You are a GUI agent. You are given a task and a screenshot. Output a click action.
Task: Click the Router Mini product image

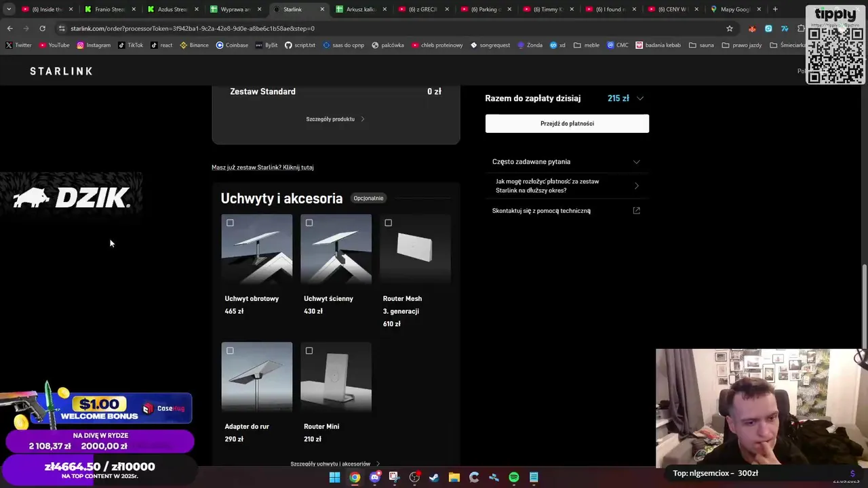336,378
